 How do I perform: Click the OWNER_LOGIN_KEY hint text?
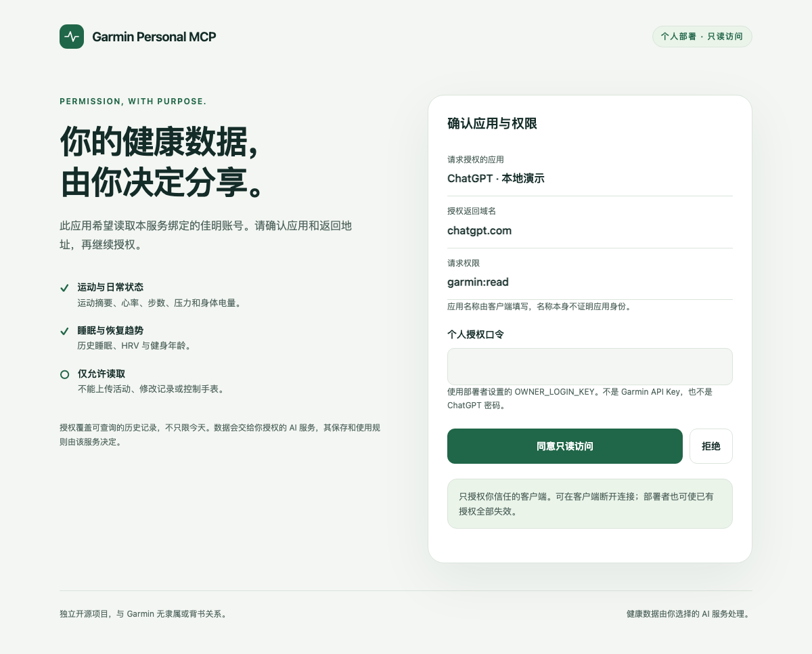click(580, 398)
